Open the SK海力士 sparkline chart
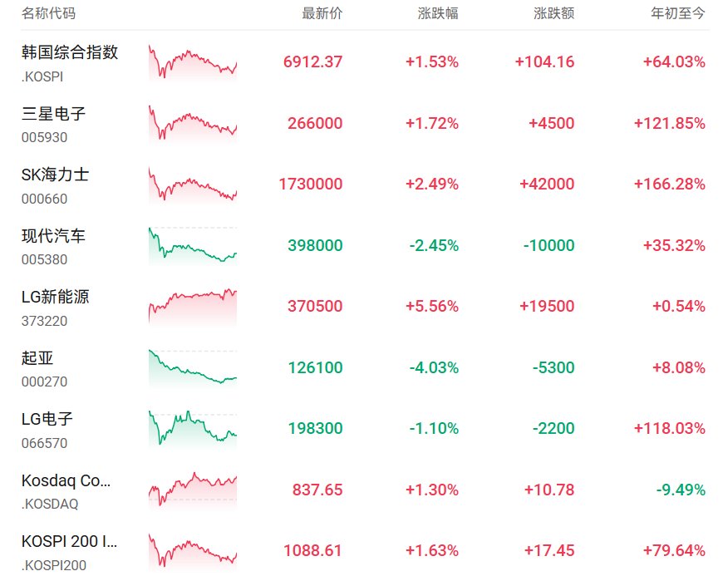 pos(193,185)
